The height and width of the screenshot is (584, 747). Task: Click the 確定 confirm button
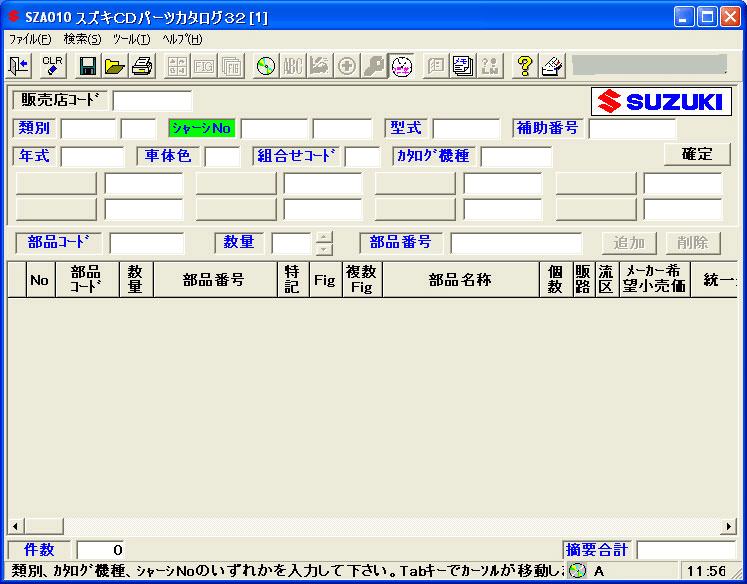click(x=697, y=154)
